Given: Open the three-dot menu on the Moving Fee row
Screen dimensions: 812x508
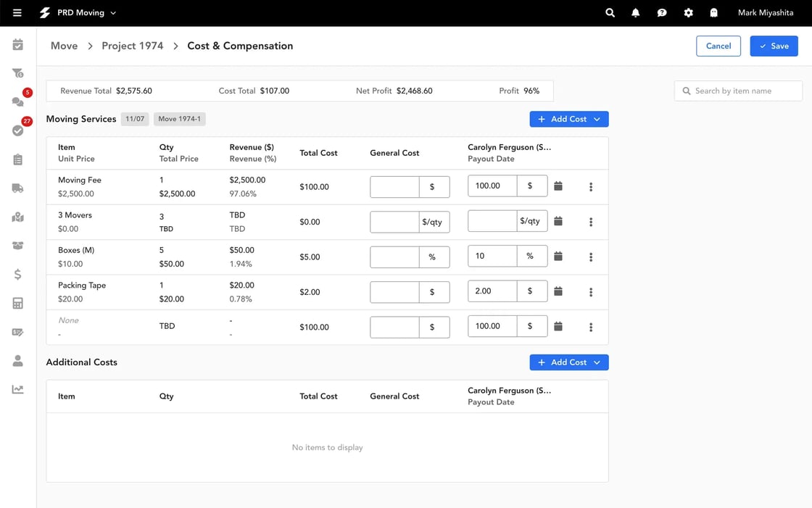Looking at the screenshot, I should [x=591, y=186].
